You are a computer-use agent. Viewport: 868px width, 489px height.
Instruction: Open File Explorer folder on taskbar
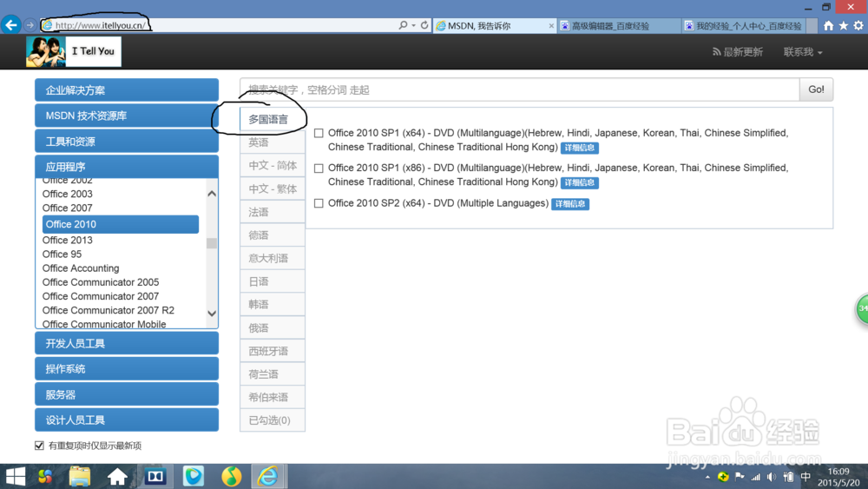79,476
